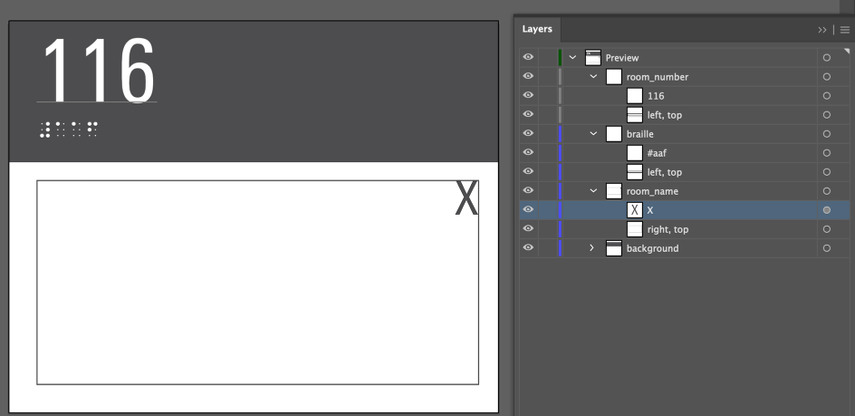Target the room_number layer circle

[827, 76]
